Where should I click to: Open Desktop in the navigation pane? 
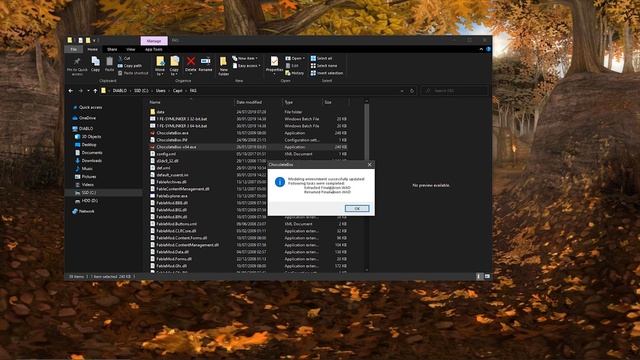pyautogui.click(x=89, y=144)
